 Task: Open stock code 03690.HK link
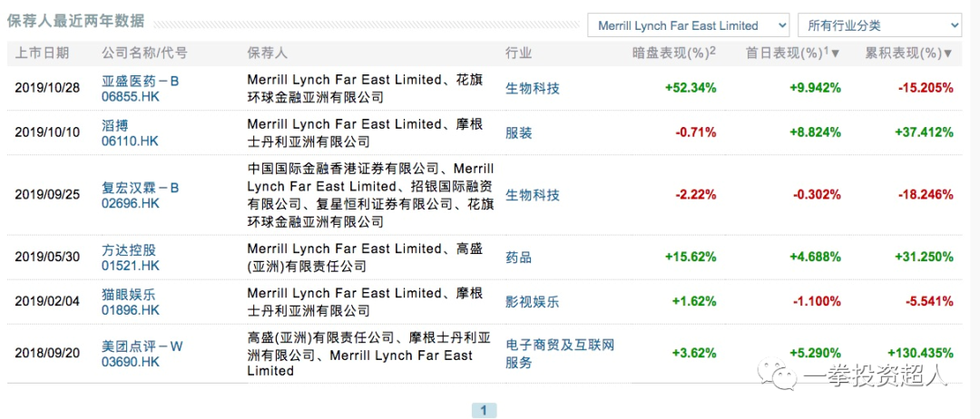(x=131, y=362)
